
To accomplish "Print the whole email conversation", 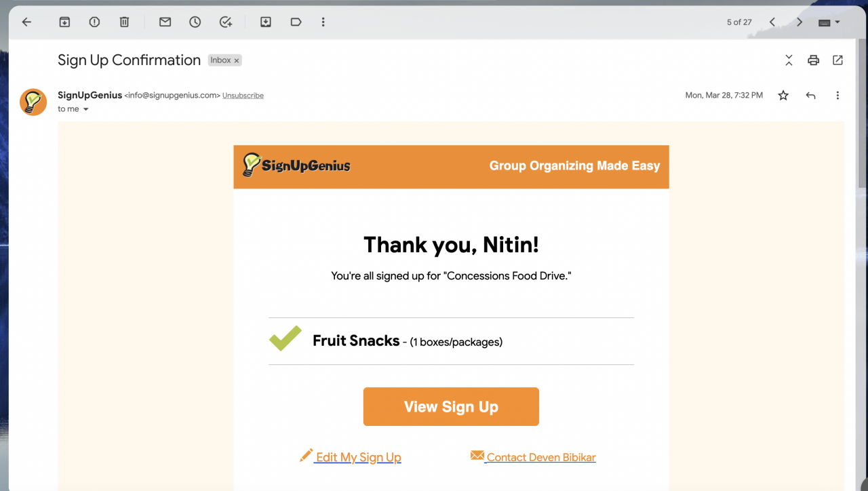I will [813, 60].
